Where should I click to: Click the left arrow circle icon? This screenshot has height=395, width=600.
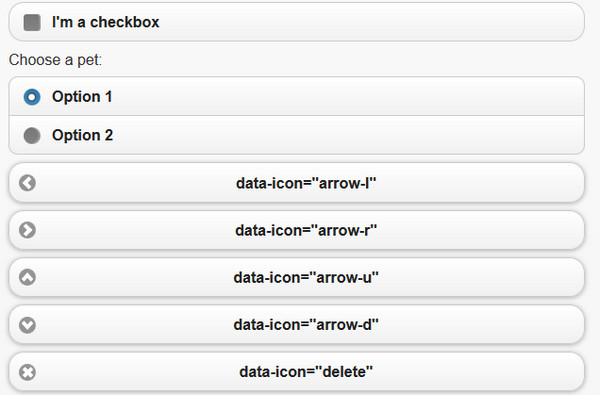click(x=28, y=183)
